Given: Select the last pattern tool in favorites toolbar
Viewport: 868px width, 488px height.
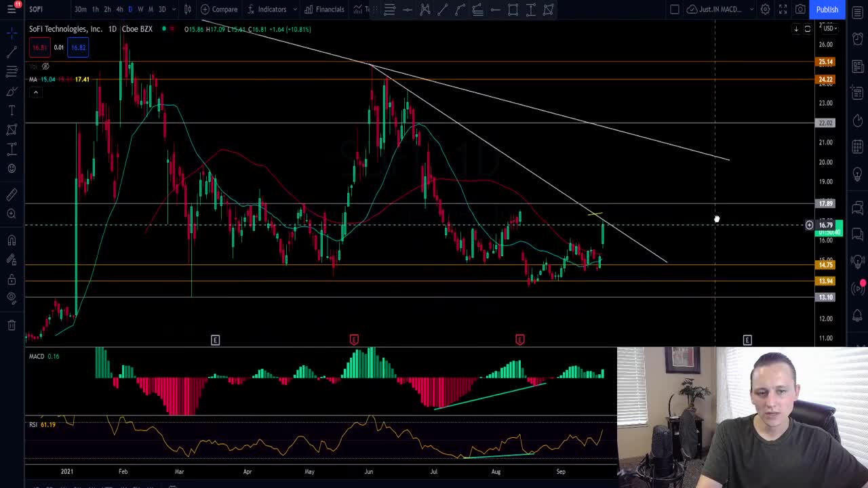Looking at the screenshot, I should coord(549,9).
